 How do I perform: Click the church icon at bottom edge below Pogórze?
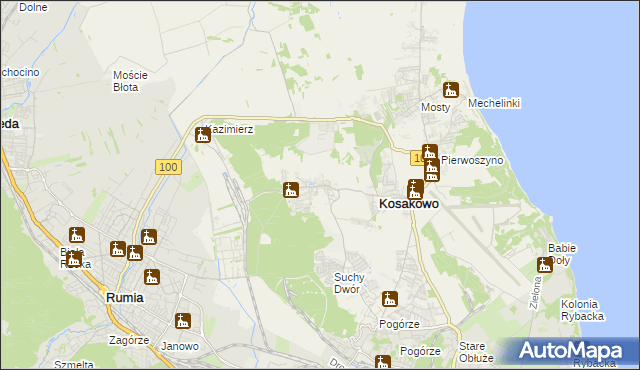click(382, 362)
